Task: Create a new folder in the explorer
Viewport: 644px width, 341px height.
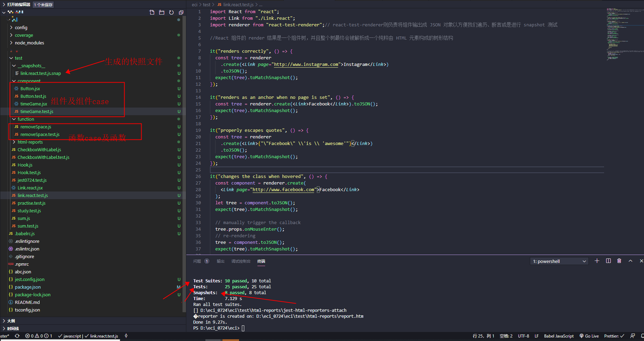Action: 162,12
